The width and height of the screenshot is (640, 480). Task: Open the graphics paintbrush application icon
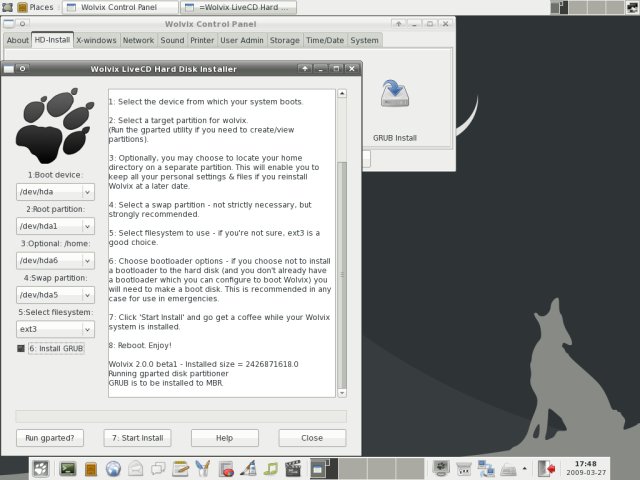tap(203, 469)
